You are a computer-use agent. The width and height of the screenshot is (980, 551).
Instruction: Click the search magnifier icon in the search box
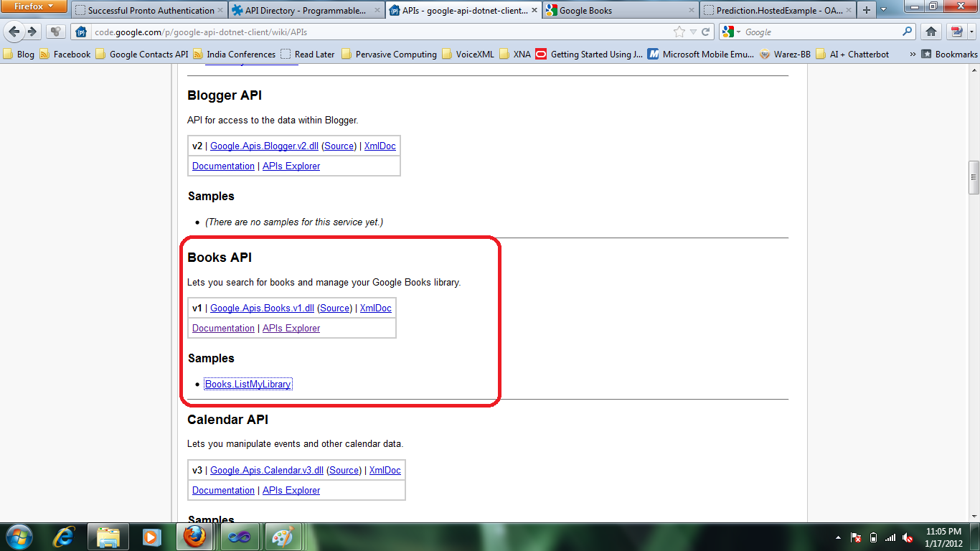(907, 32)
